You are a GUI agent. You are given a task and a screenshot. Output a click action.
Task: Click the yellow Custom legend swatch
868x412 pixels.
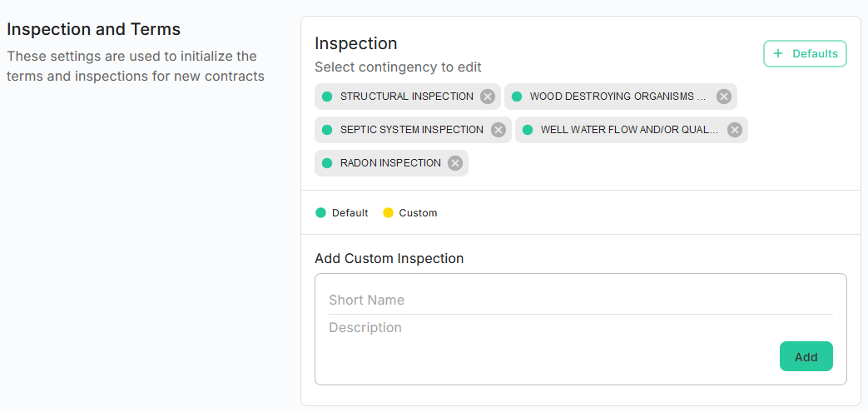(388, 213)
